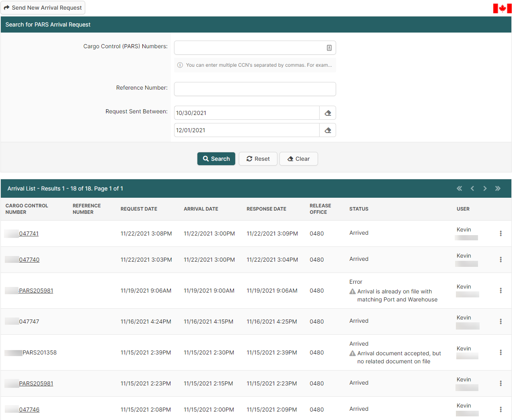Open the 047740 cargo control number link
The height and width of the screenshot is (420, 517).
[x=29, y=260]
